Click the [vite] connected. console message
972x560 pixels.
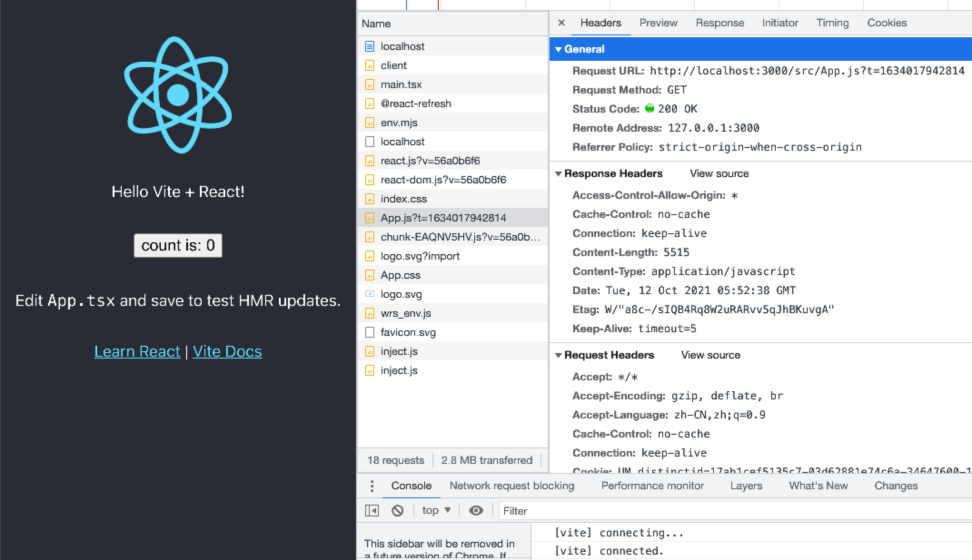click(x=609, y=551)
